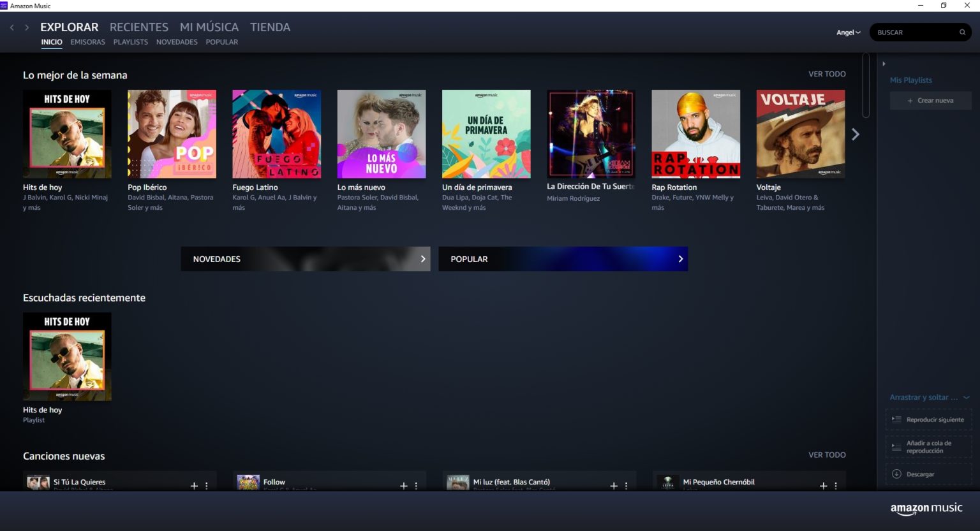Open the NOVEDADES banner button
This screenshot has height=531, width=980.
point(306,259)
